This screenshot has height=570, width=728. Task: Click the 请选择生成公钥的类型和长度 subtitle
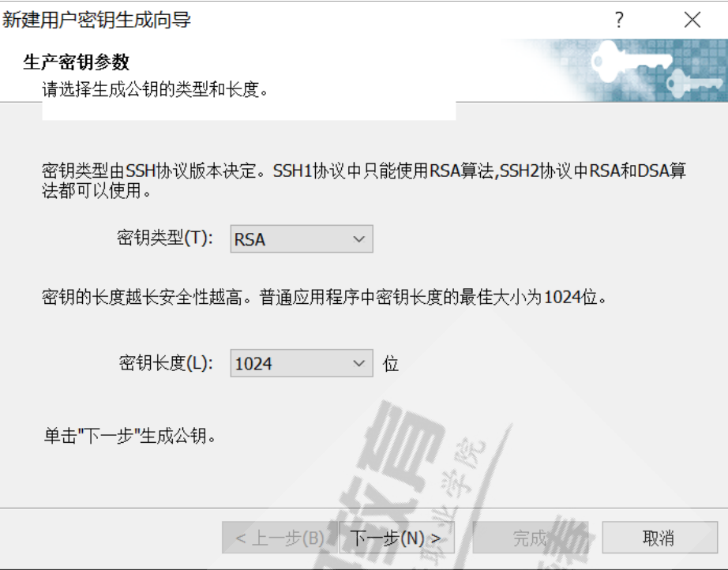pyautogui.click(x=155, y=89)
